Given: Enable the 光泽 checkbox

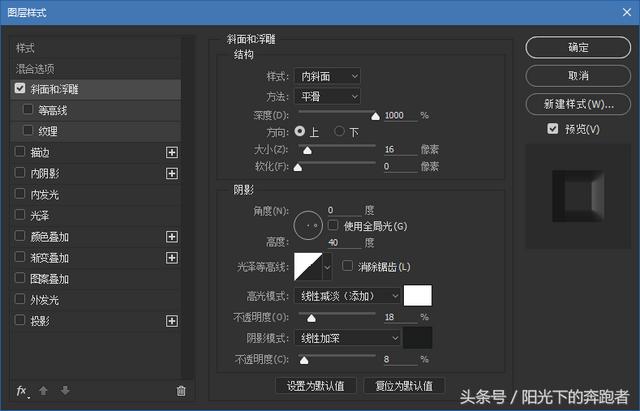Looking at the screenshot, I should pyautogui.click(x=20, y=214).
